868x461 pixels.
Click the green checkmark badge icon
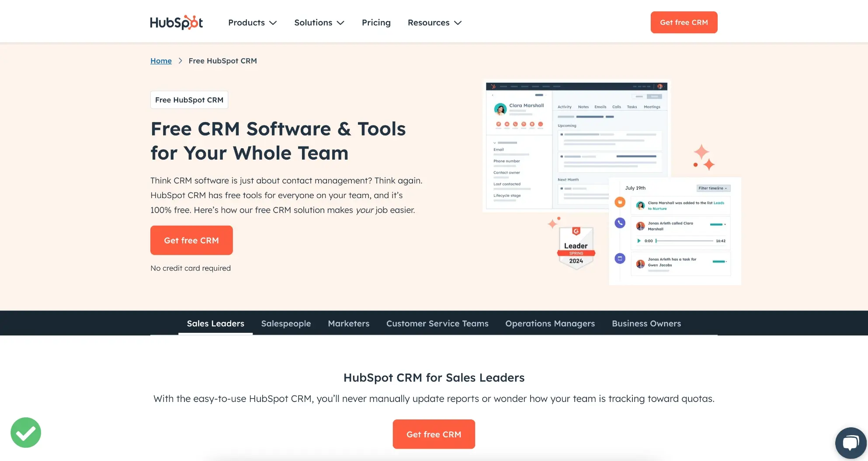tap(26, 433)
